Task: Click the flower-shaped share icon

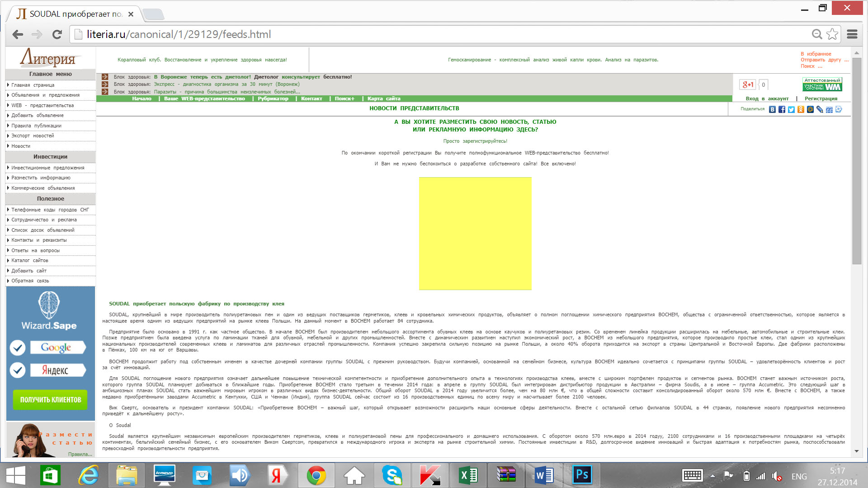Action: pyautogui.click(x=839, y=109)
